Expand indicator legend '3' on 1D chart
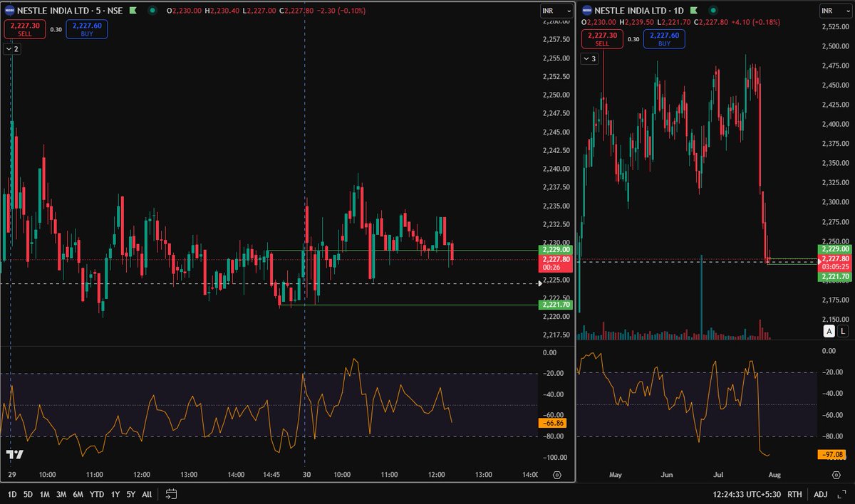855x504 pixels. click(x=589, y=58)
